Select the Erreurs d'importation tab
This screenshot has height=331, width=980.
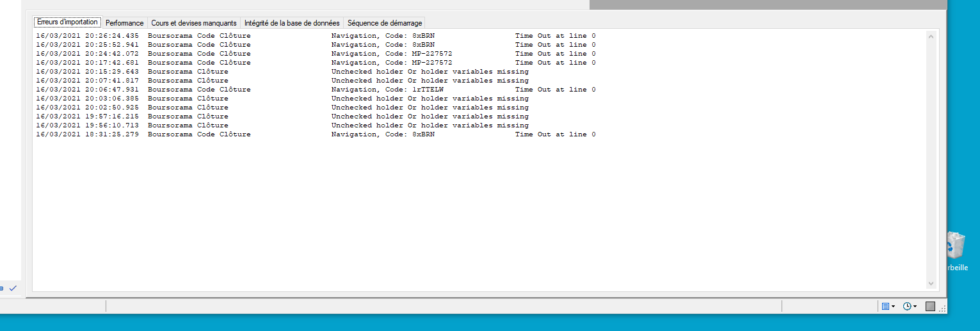click(67, 22)
